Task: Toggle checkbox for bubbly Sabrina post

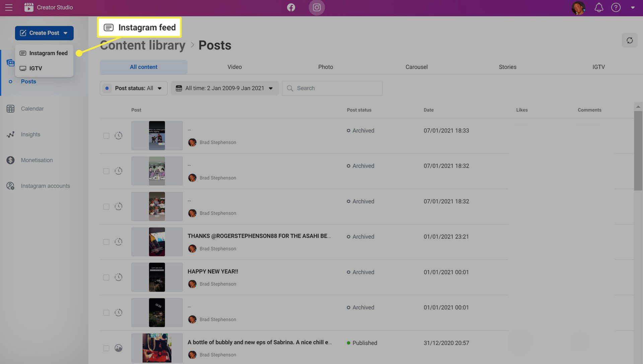Action: 106,348
